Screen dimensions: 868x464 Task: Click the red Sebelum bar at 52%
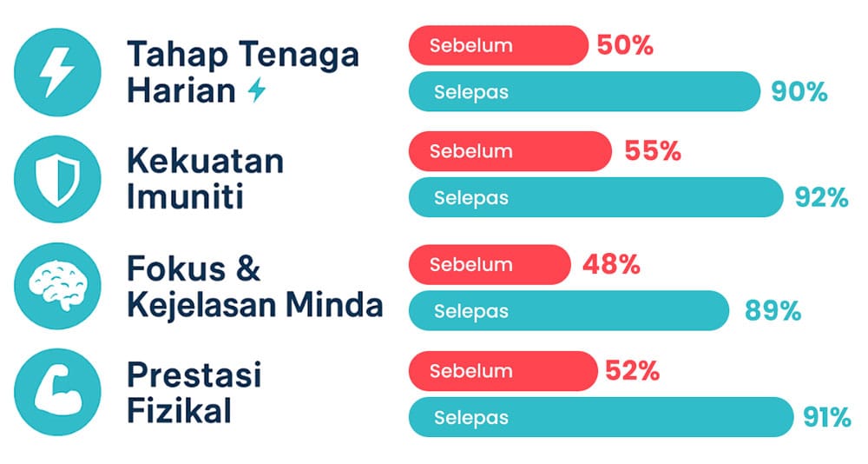(503, 371)
